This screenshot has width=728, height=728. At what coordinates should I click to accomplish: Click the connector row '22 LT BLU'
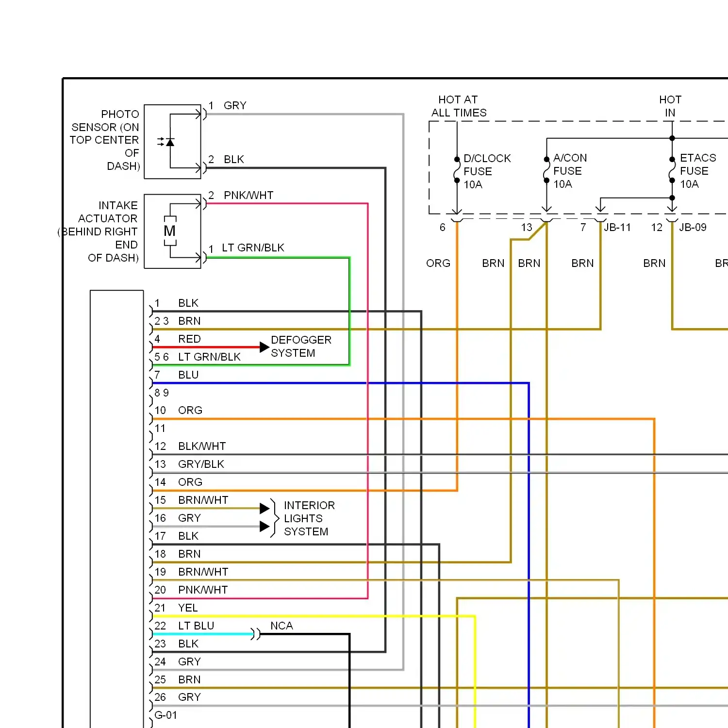point(184,626)
